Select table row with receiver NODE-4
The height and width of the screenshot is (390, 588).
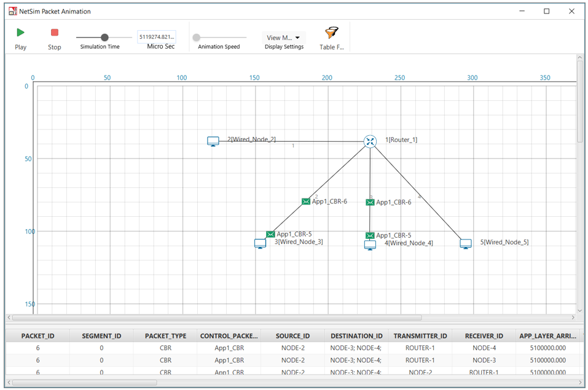[x=292, y=348]
